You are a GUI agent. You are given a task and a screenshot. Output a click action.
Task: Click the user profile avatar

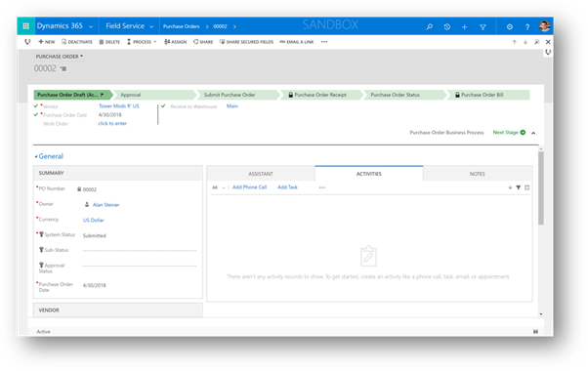(x=544, y=26)
